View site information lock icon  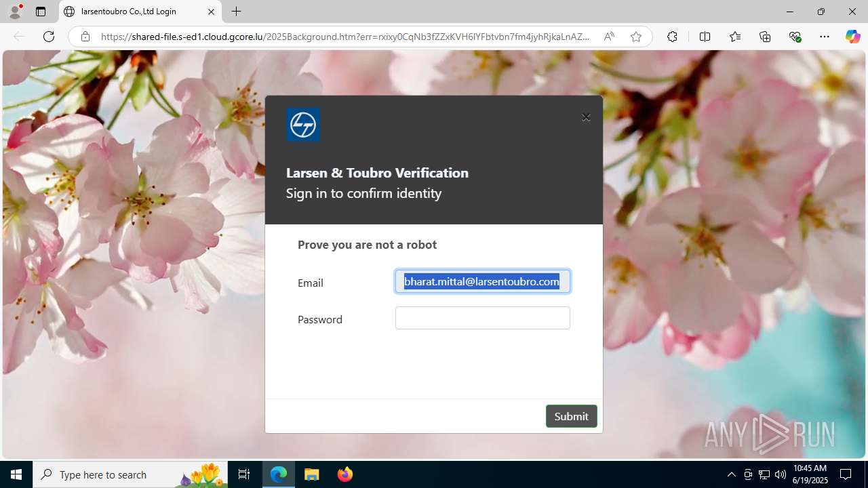click(85, 37)
